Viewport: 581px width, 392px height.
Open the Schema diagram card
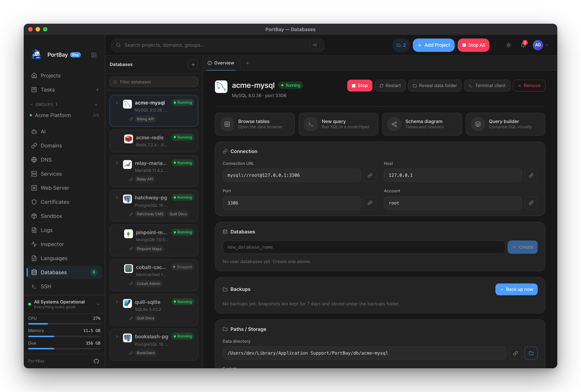pos(422,124)
